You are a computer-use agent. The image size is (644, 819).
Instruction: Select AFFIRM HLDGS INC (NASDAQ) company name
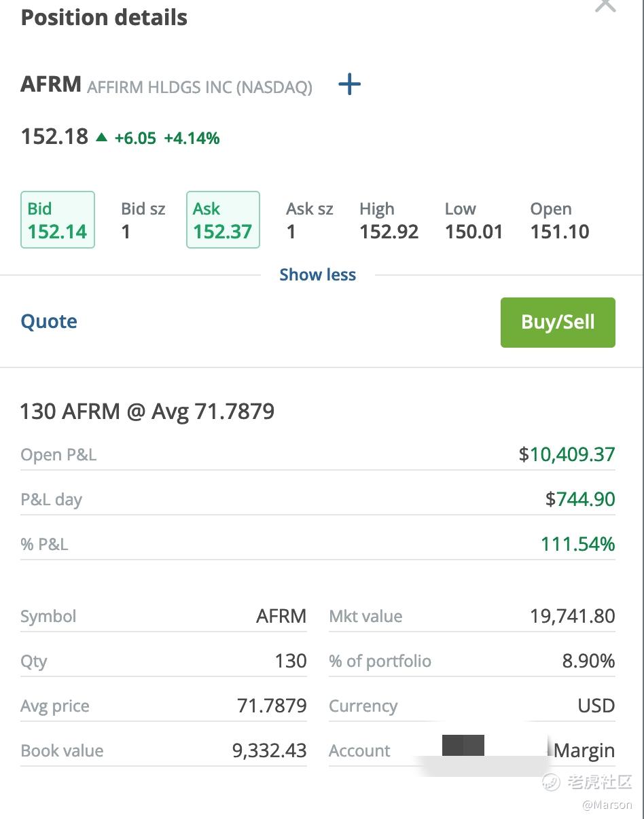(200, 87)
